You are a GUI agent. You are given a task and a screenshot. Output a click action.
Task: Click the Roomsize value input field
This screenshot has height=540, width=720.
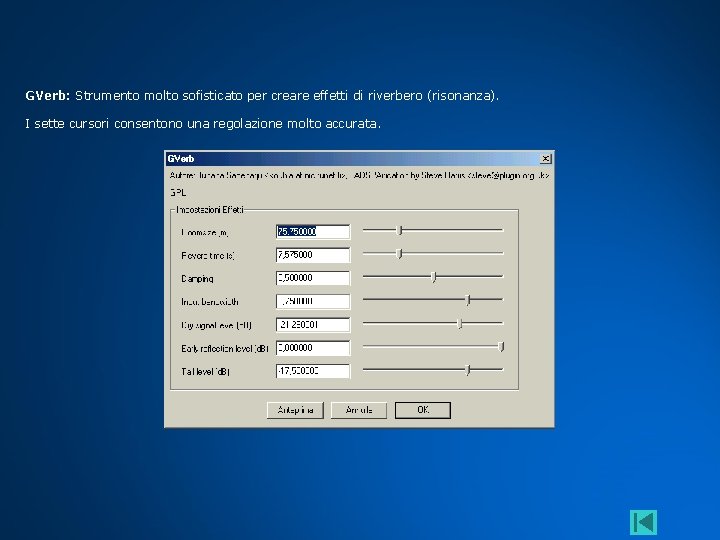coord(313,231)
